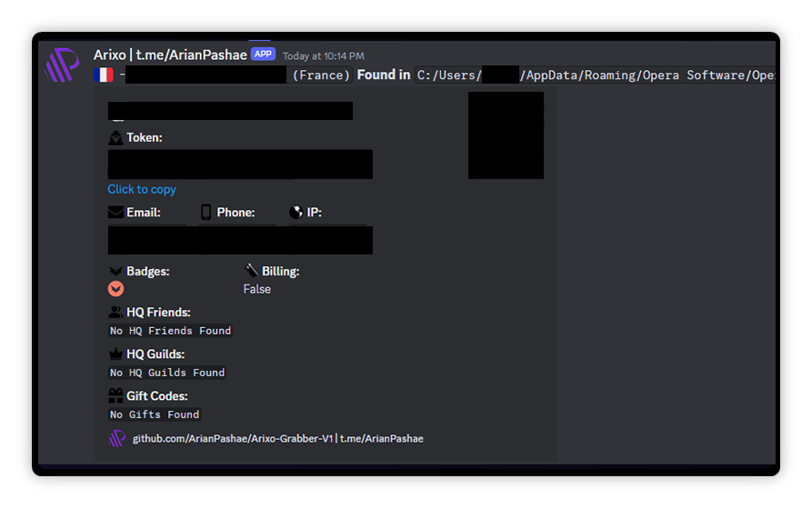Select the C:/Users file path text
This screenshot has width=812, height=508.
[x=595, y=75]
